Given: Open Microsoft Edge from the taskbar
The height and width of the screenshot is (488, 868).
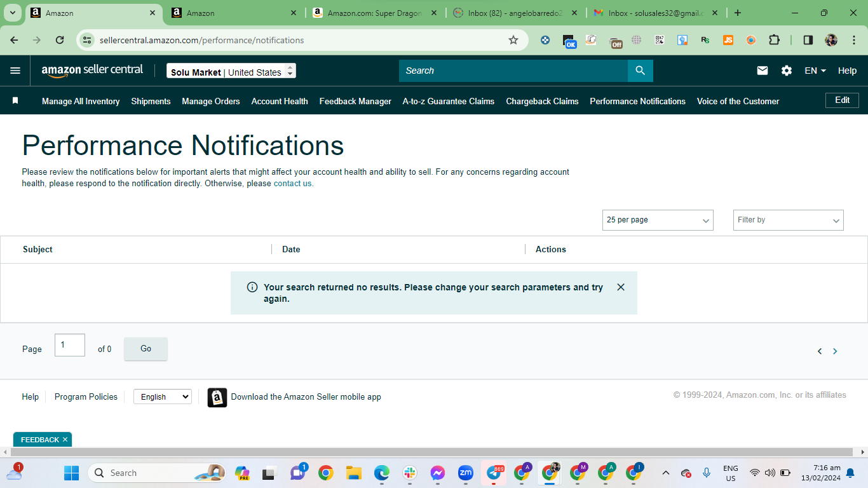Looking at the screenshot, I should pyautogui.click(x=381, y=473).
